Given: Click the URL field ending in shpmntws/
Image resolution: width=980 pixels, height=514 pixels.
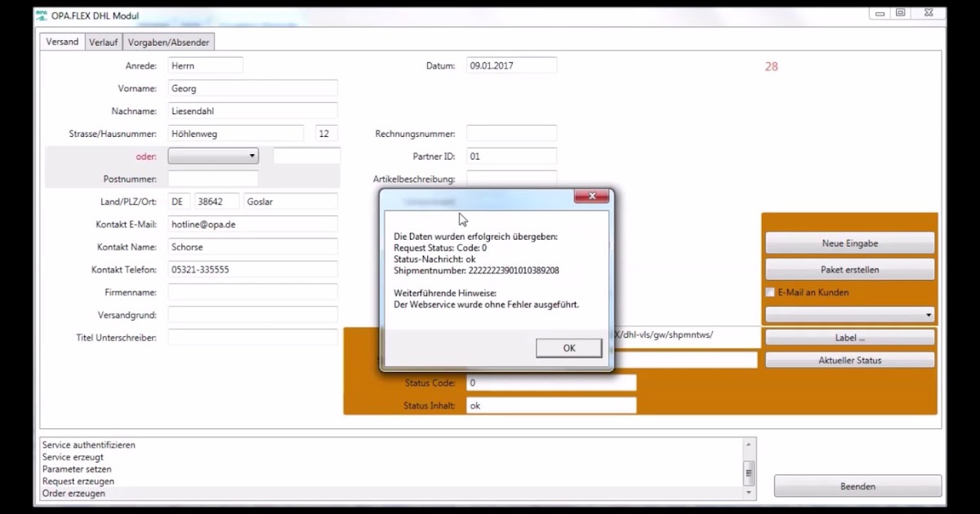Looking at the screenshot, I should coord(688,337).
